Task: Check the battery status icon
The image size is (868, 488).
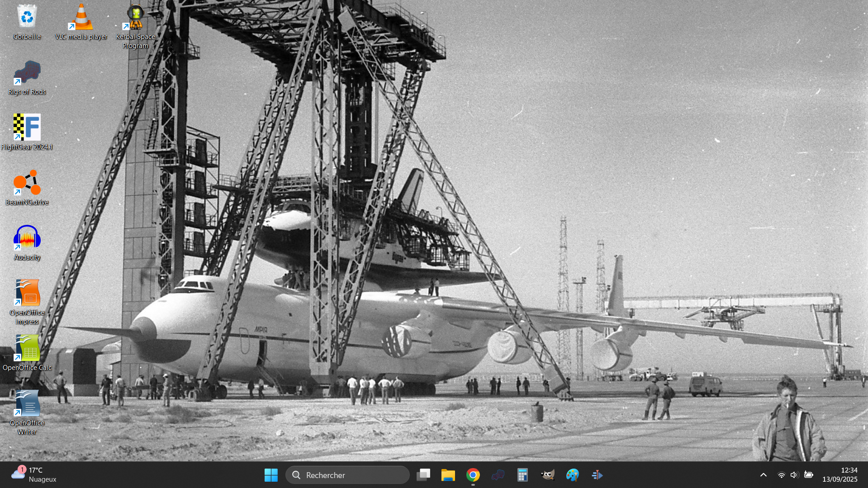Action: pos(808,475)
